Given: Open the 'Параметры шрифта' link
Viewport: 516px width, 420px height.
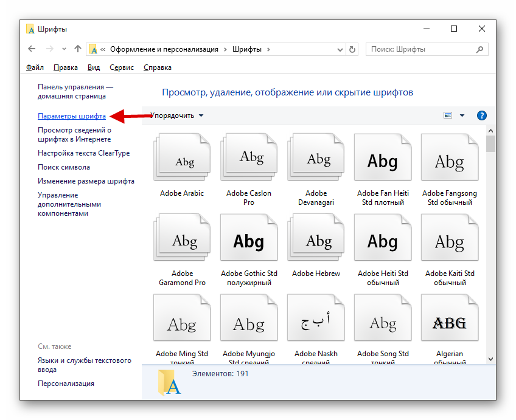Looking at the screenshot, I should tap(72, 116).
